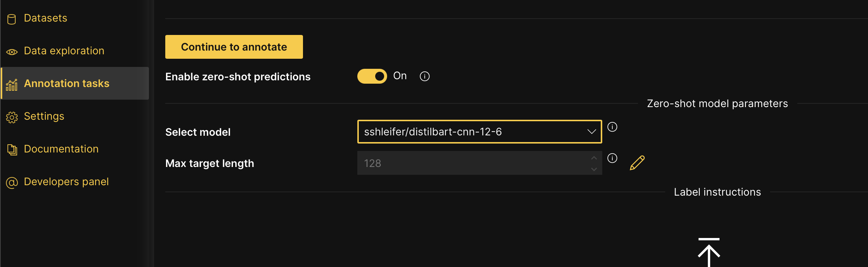The image size is (868, 267).
Task: Click the Developers panel at-sign icon
Action: (12, 183)
